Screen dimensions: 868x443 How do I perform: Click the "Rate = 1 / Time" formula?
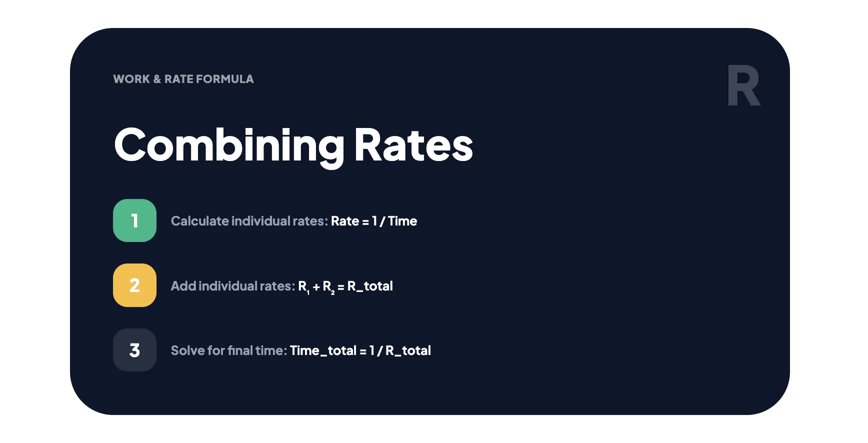pyautogui.click(x=374, y=221)
